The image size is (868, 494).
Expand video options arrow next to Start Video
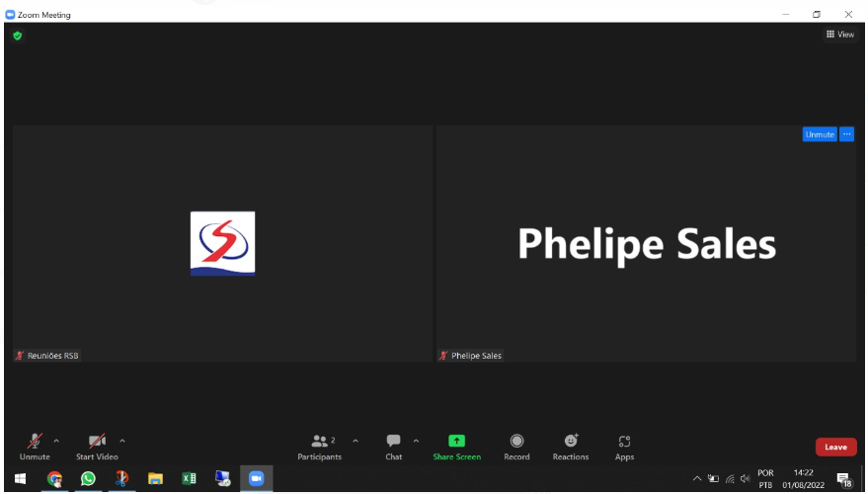[x=122, y=441]
